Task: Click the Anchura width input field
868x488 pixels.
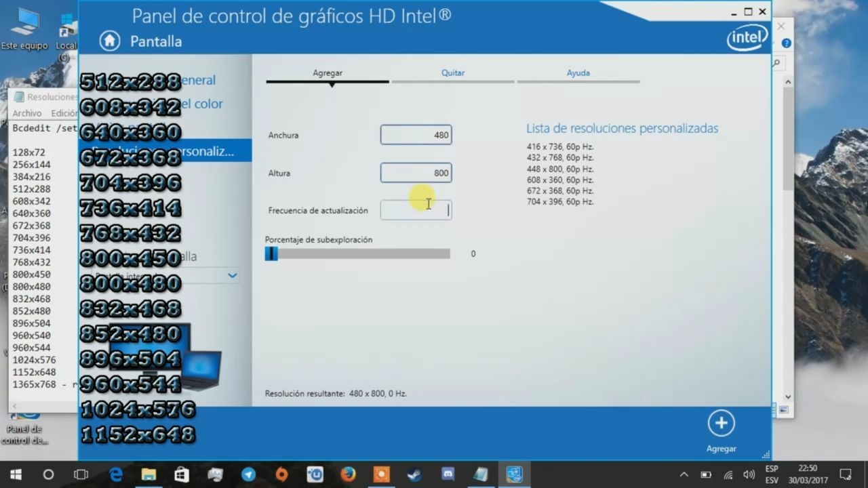Action: pyautogui.click(x=416, y=135)
